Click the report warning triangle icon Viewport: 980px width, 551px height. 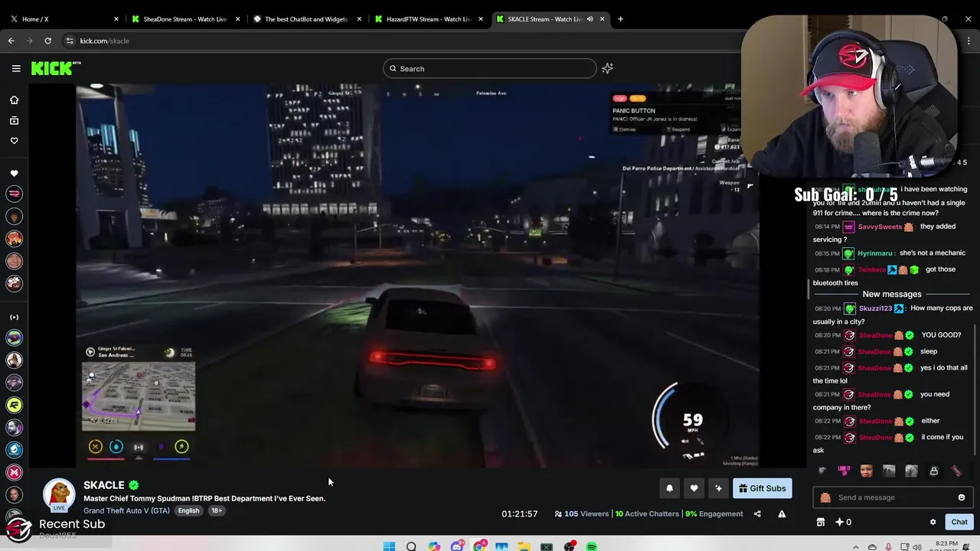click(782, 514)
